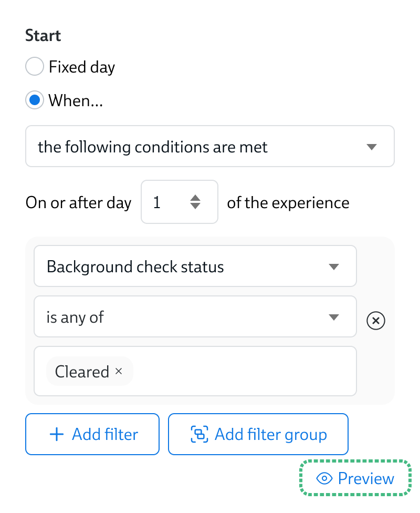Click the caret arrow on "is any of"

[333, 317]
